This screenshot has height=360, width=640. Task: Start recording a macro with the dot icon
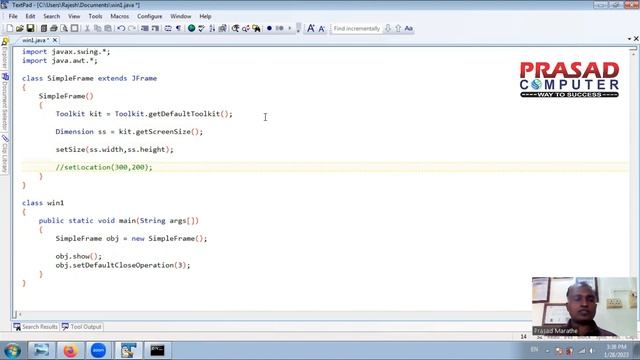(269, 29)
